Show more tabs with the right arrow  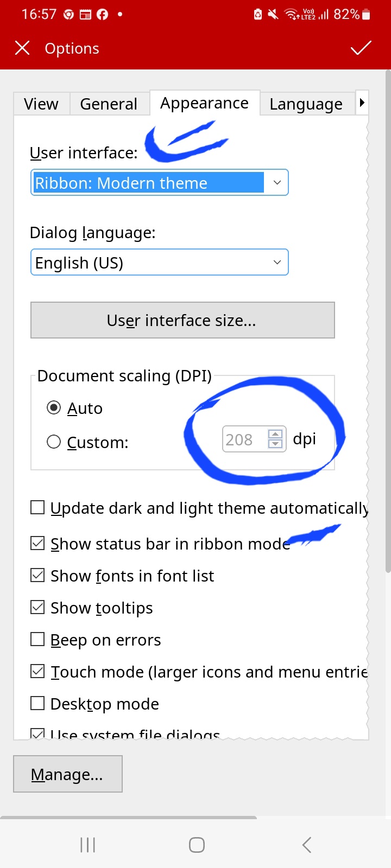pos(362,103)
